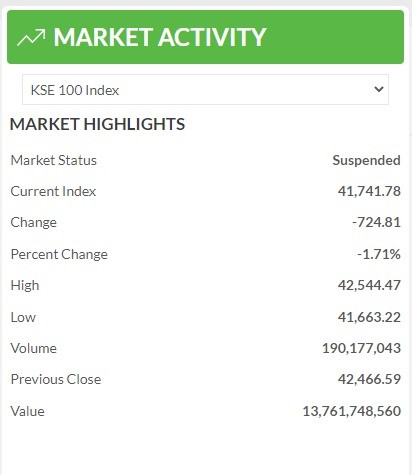Click the -1.71% percent value

pos(379,254)
